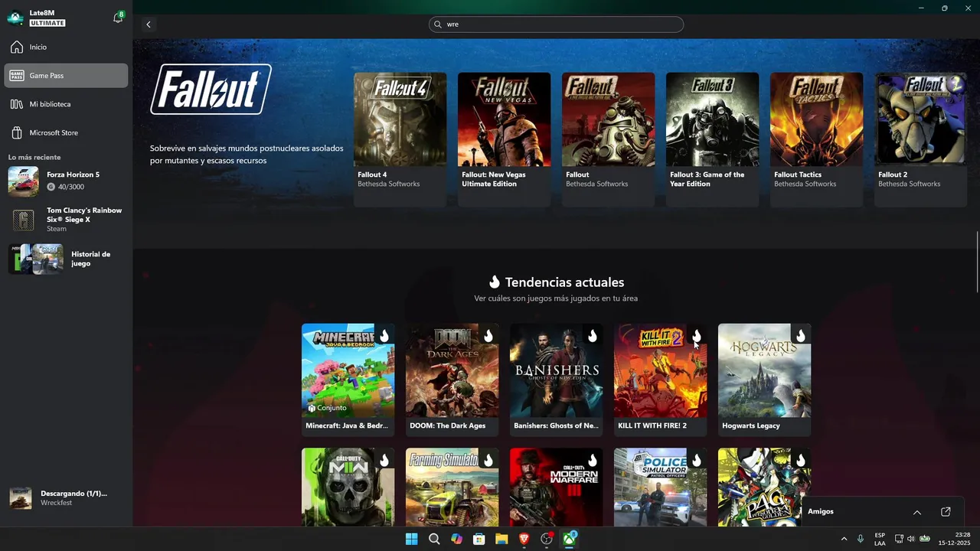Click the microphone tray icon

pyautogui.click(x=861, y=539)
